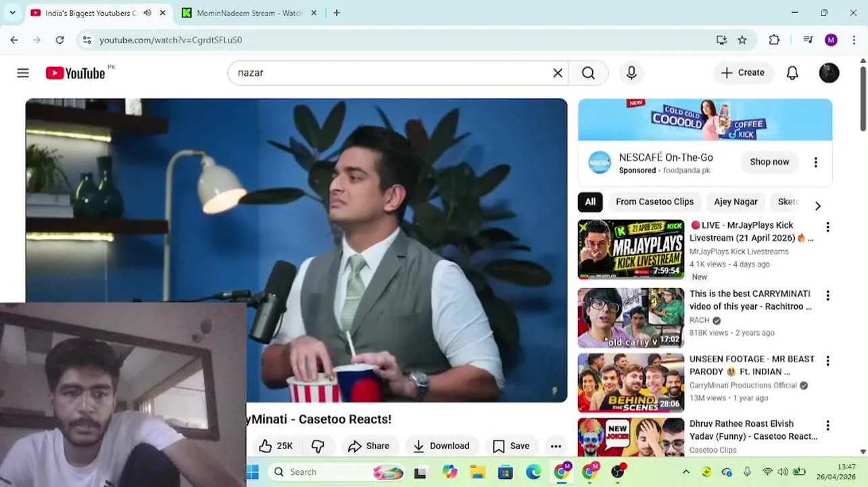
Task: Show more filter chips with right chevron
Action: [x=817, y=206]
